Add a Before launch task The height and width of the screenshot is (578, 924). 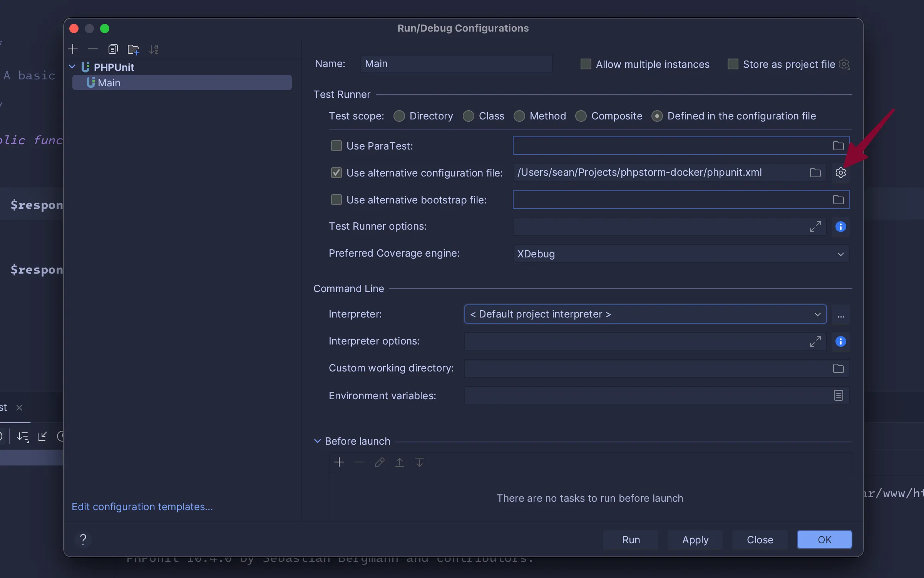pyautogui.click(x=339, y=462)
